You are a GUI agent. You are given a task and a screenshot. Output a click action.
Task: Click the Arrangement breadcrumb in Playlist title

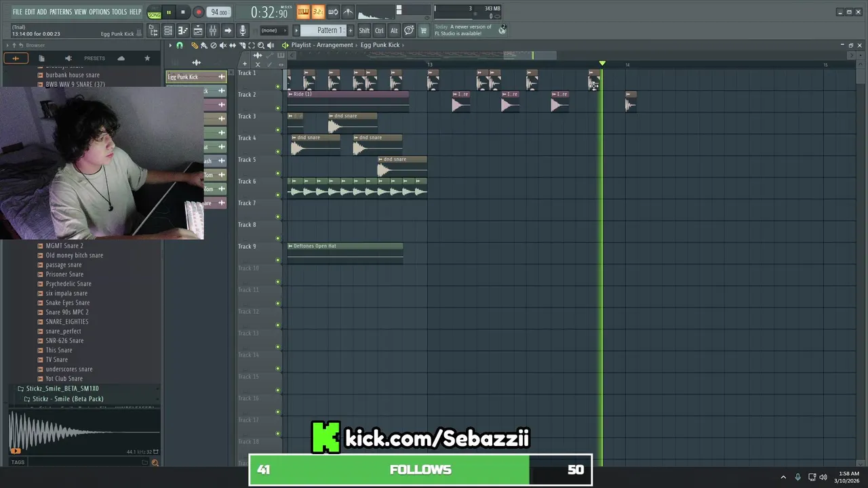pyautogui.click(x=335, y=45)
